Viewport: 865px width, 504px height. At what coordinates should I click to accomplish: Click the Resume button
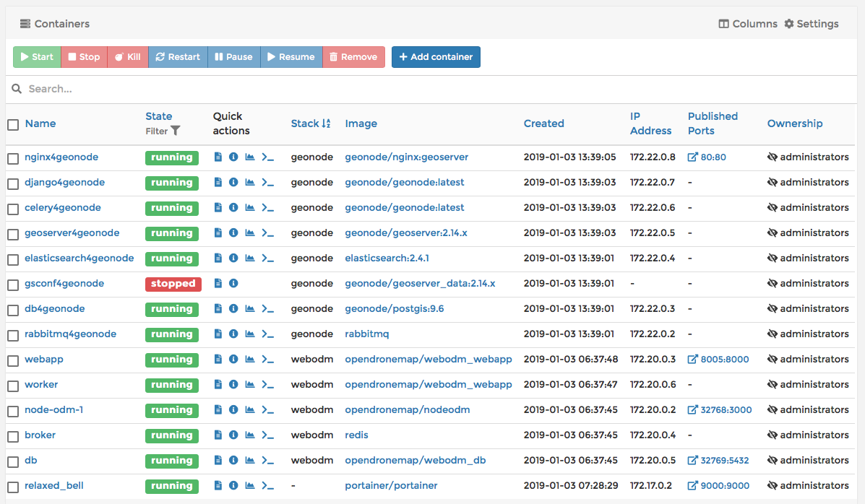point(291,57)
